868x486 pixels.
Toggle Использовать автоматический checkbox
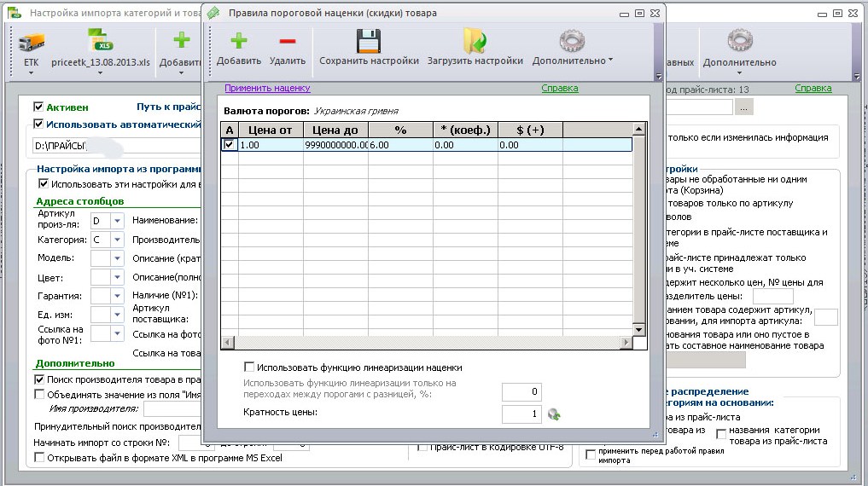(38, 124)
